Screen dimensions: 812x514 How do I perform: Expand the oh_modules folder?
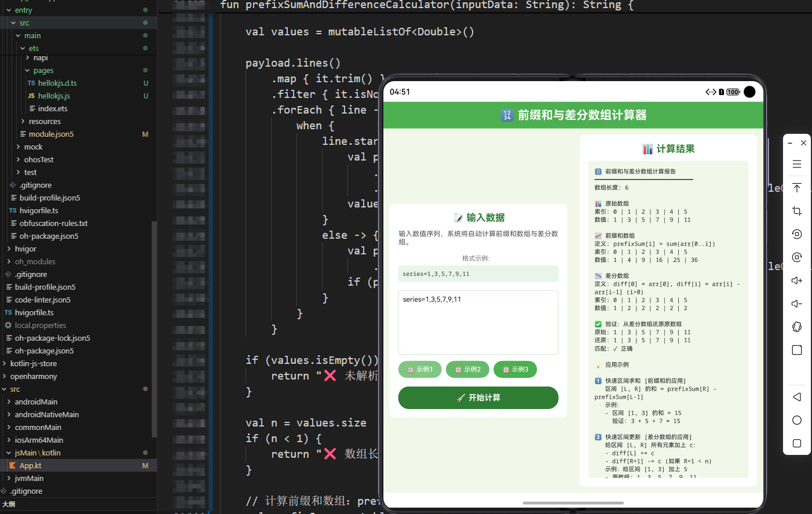click(9, 261)
